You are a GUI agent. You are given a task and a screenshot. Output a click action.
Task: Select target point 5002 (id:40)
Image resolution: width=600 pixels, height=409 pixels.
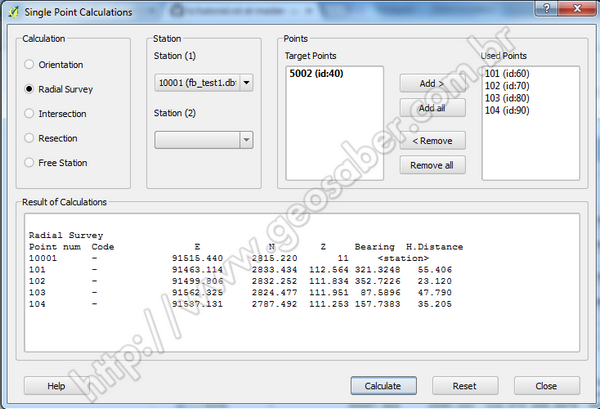tap(316, 73)
